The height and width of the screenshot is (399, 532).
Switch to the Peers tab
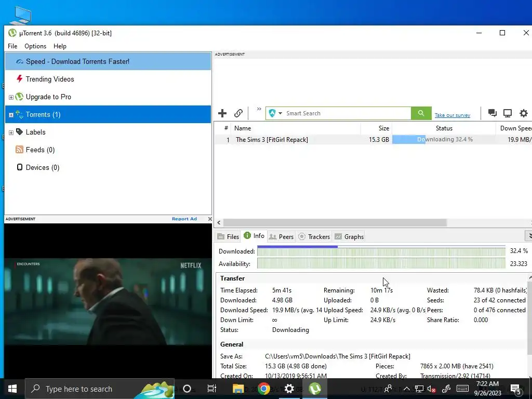click(281, 236)
